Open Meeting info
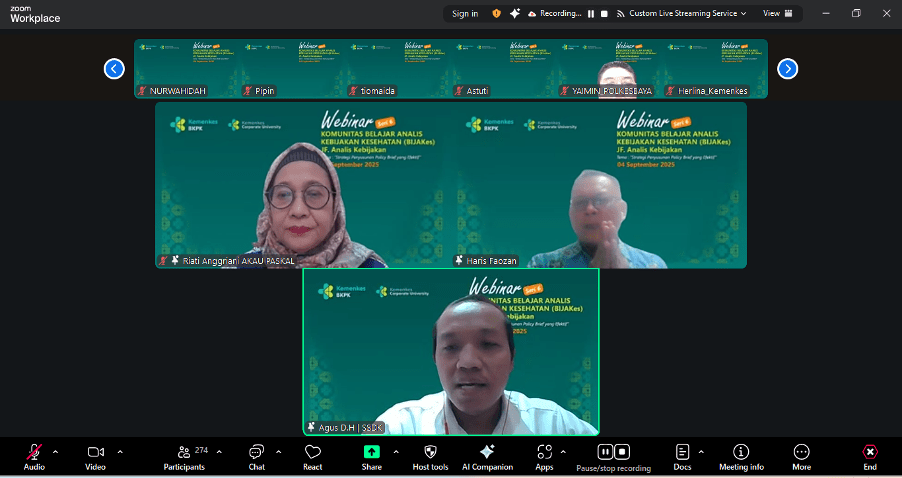 tap(741, 455)
